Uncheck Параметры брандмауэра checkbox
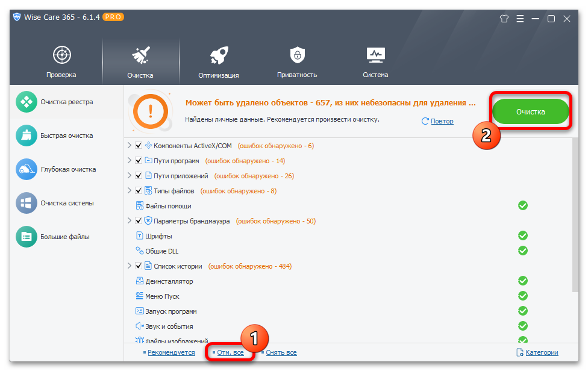The image size is (588, 371). pyautogui.click(x=139, y=220)
